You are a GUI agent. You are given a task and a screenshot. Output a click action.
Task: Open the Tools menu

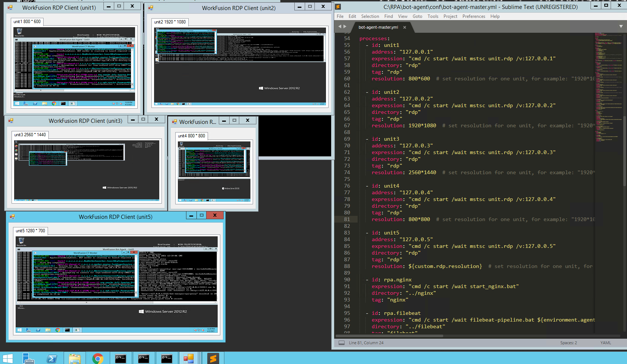[x=433, y=16]
